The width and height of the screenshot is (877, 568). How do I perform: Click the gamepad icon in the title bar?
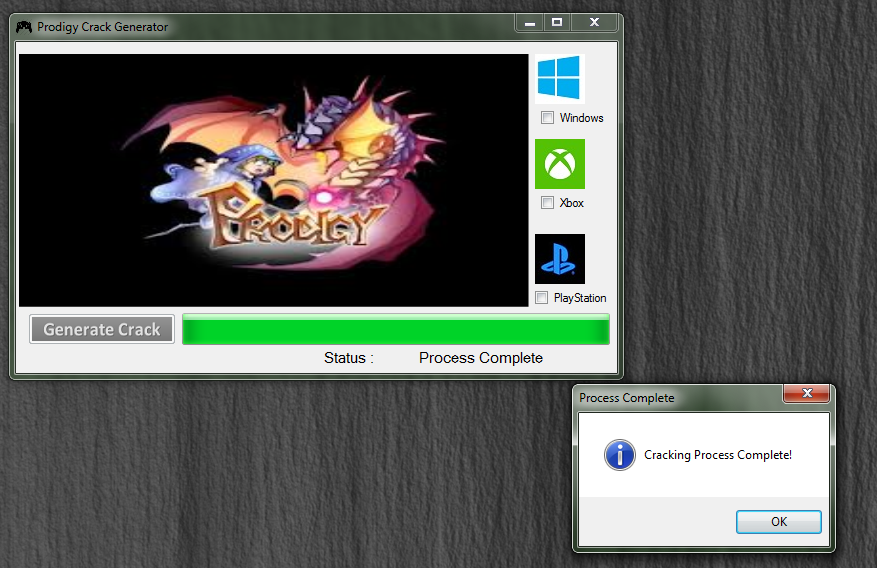(x=23, y=26)
